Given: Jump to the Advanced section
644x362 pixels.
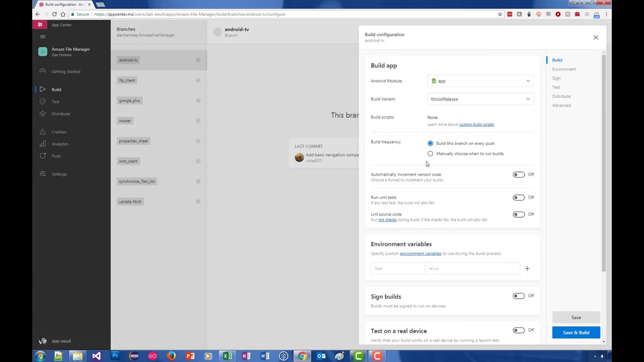Looking at the screenshot, I should 561,105.
